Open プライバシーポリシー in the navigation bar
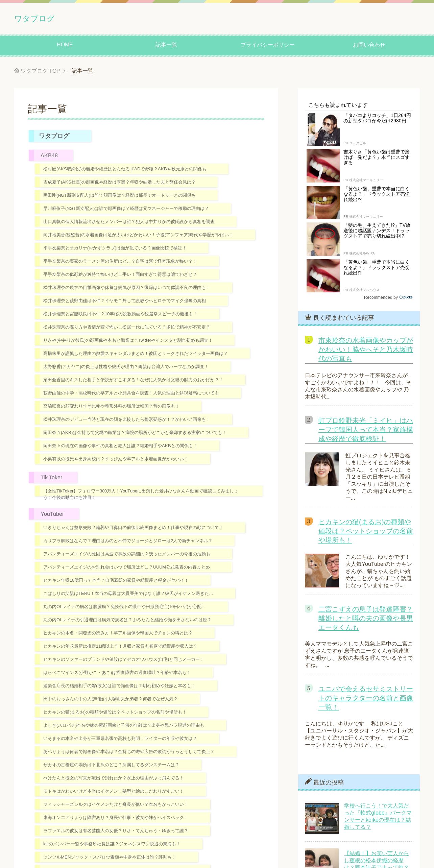Image resolution: width=434 pixels, height=868 pixels. click(267, 45)
